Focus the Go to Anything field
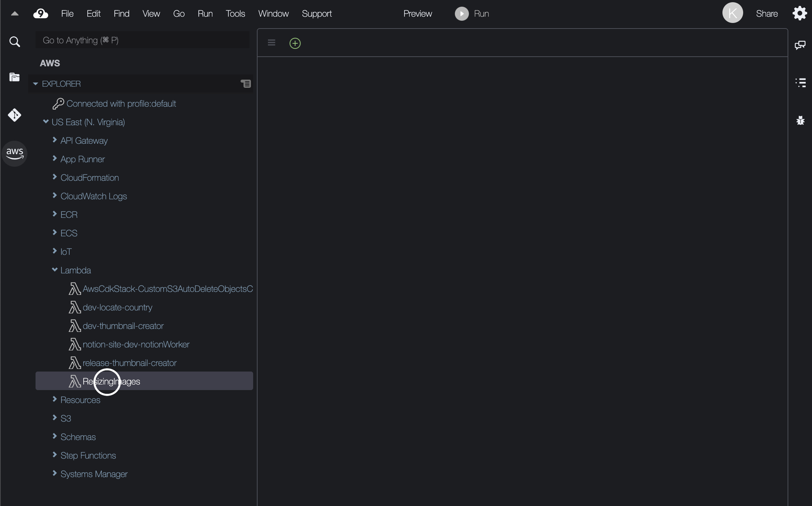 pyautogui.click(x=142, y=40)
